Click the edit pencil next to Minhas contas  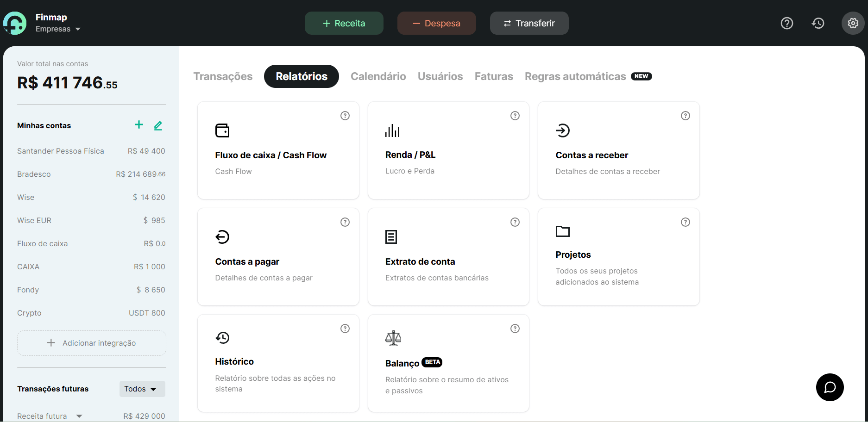[x=158, y=125]
